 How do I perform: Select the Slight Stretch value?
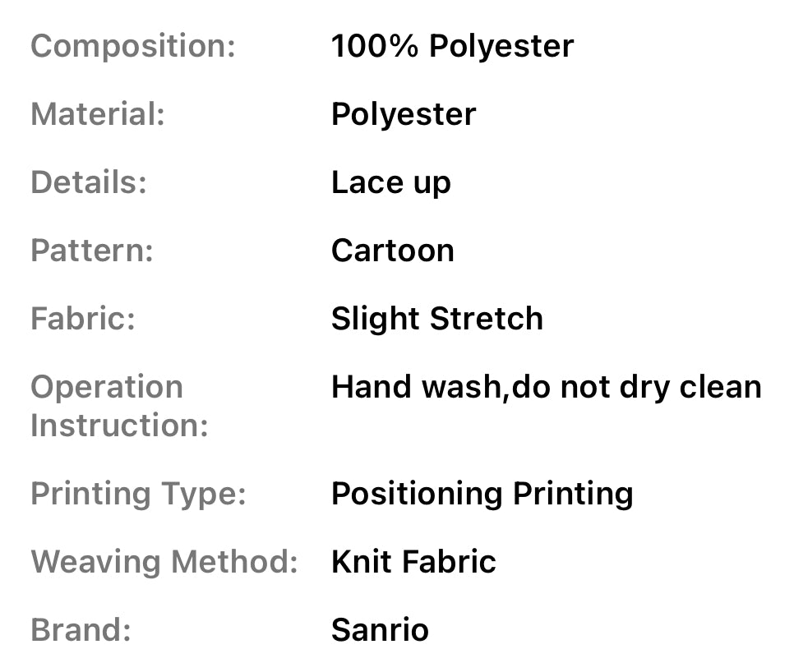click(x=436, y=319)
